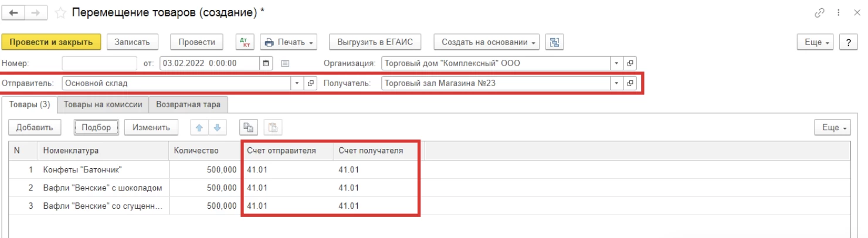
Task: Move row up with the up arrow
Action: 200,127
